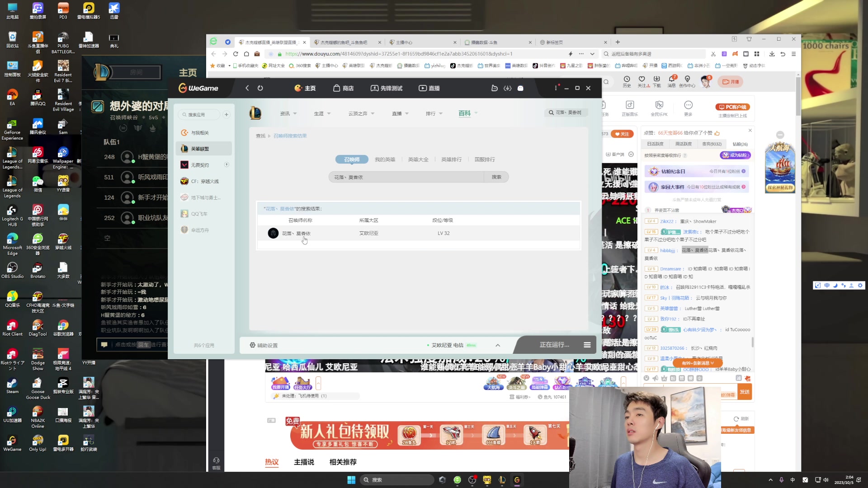Reload the browser page
The height and width of the screenshot is (488, 868).
coord(236,54)
